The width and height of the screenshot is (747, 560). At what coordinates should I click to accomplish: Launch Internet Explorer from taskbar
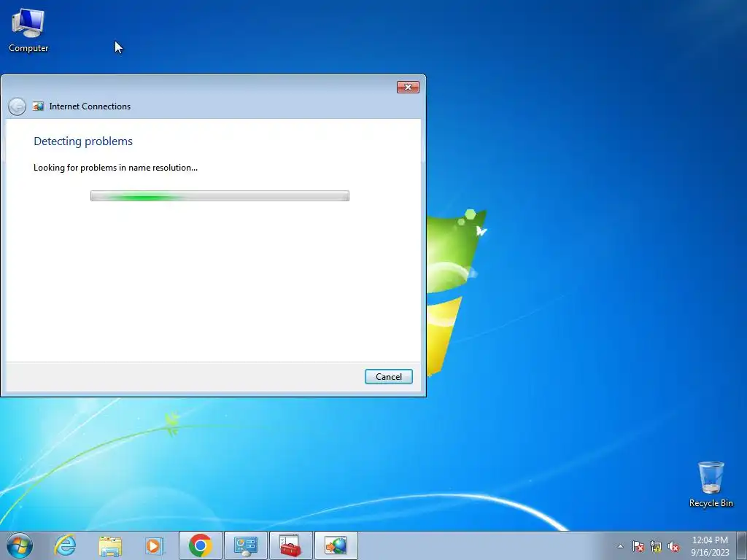(x=65, y=545)
